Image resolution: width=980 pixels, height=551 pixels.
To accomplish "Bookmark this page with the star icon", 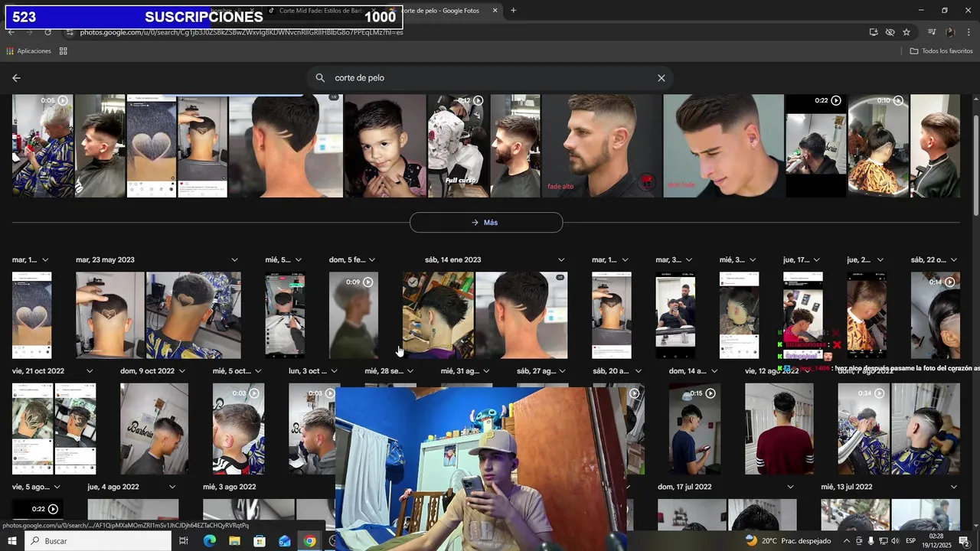I will [906, 32].
